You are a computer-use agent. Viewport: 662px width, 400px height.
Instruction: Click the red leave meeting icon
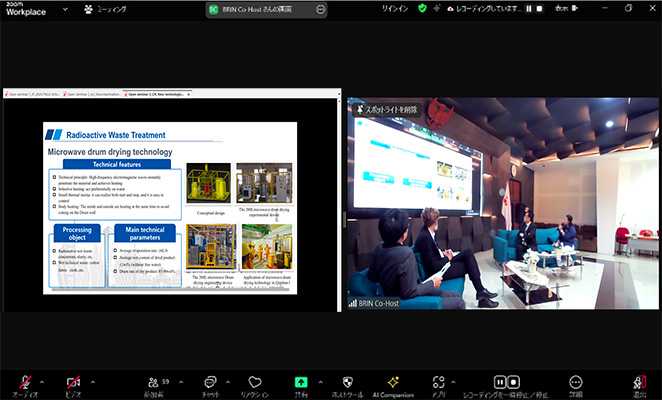click(x=640, y=382)
